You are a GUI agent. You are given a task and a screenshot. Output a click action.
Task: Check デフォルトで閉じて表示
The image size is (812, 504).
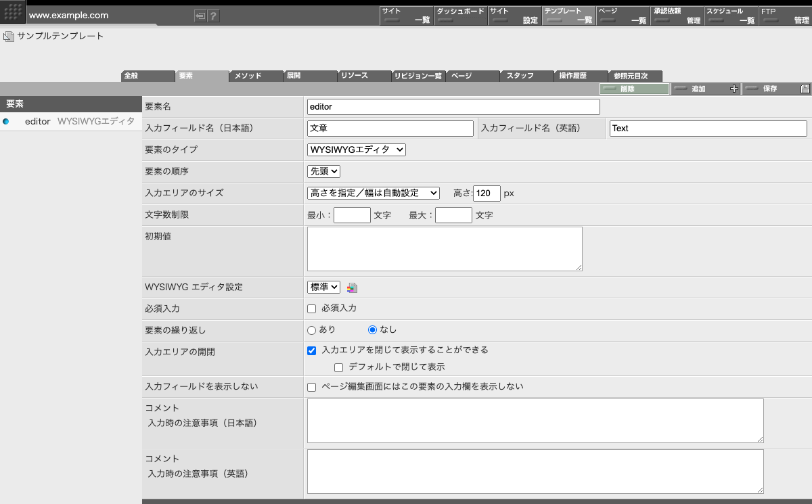coord(338,367)
